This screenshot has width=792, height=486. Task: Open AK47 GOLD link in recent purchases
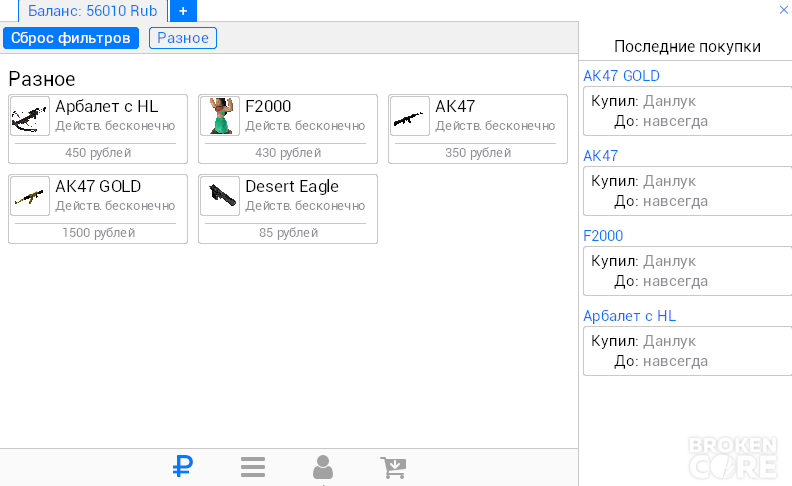point(621,76)
